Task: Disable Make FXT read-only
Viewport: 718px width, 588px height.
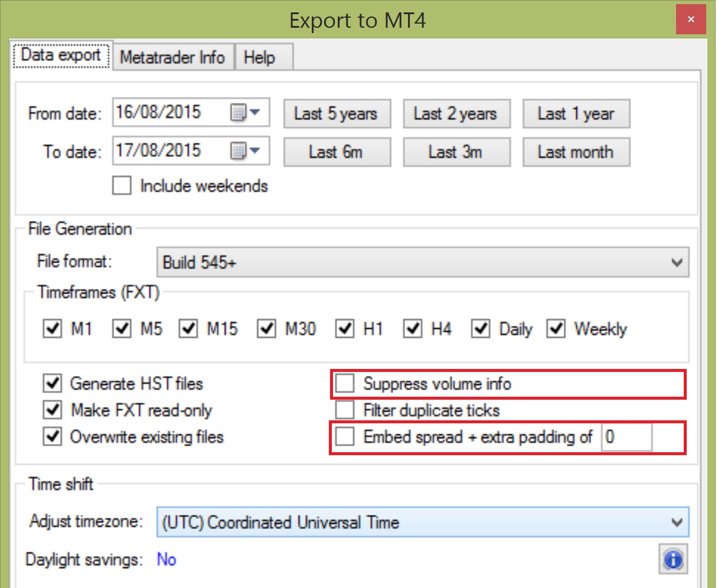Action: [x=53, y=410]
